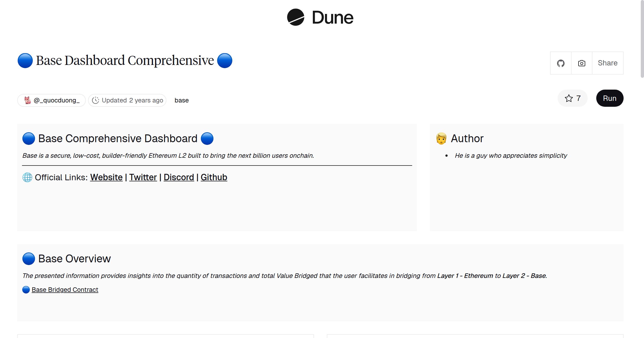Screen dimensions: 644x338
Task: Open the Discord link
Action: (x=179, y=177)
